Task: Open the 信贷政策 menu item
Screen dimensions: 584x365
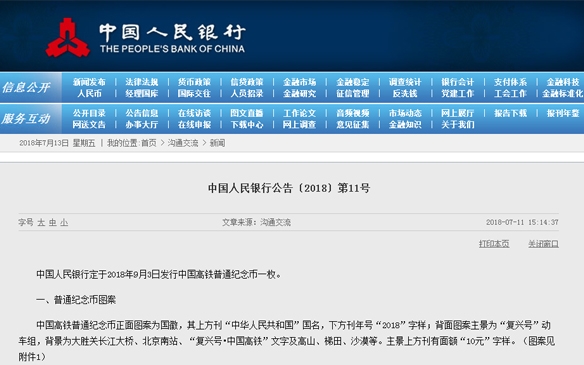Action: (x=247, y=82)
